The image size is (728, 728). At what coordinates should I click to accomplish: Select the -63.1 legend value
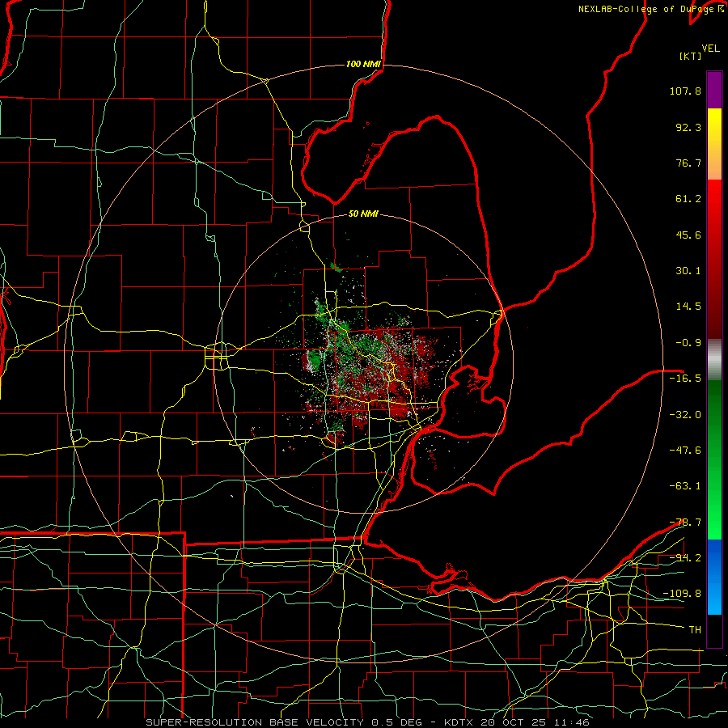coord(685,486)
